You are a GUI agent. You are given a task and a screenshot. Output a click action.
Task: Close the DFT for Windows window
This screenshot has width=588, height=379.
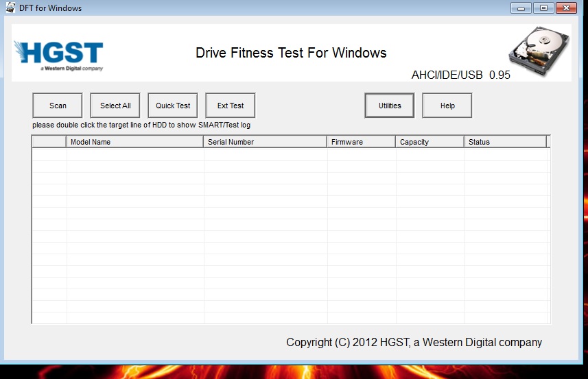(566, 8)
